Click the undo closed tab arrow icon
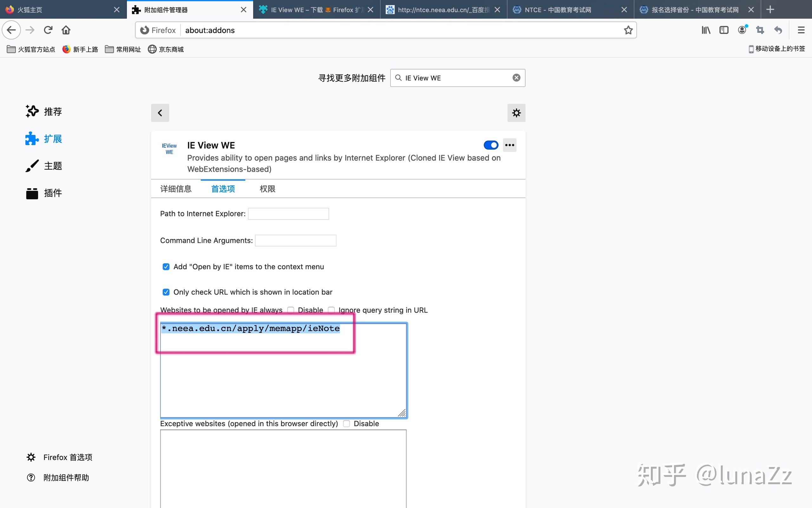This screenshot has width=812, height=508. coord(778,30)
